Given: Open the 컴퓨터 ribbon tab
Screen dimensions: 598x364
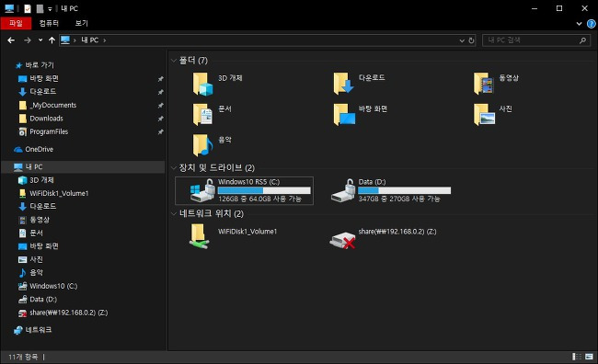Looking at the screenshot, I should (x=49, y=23).
